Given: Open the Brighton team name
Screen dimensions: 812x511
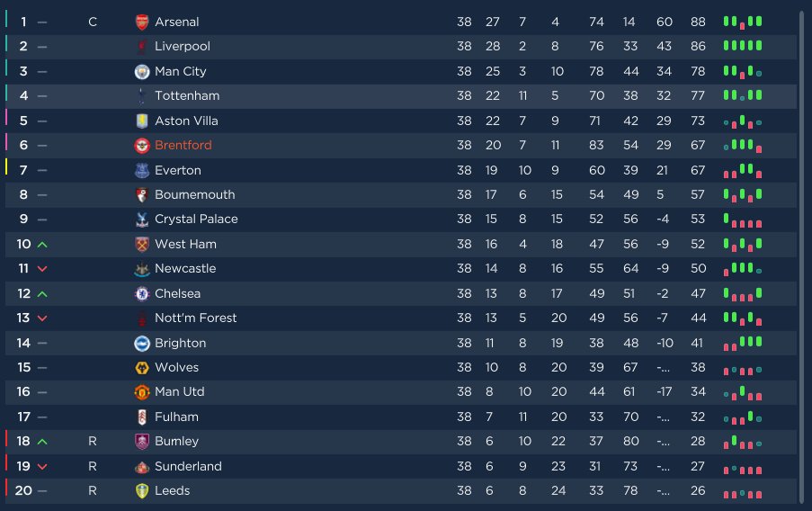Looking at the screenshot, I should [180, 343].
